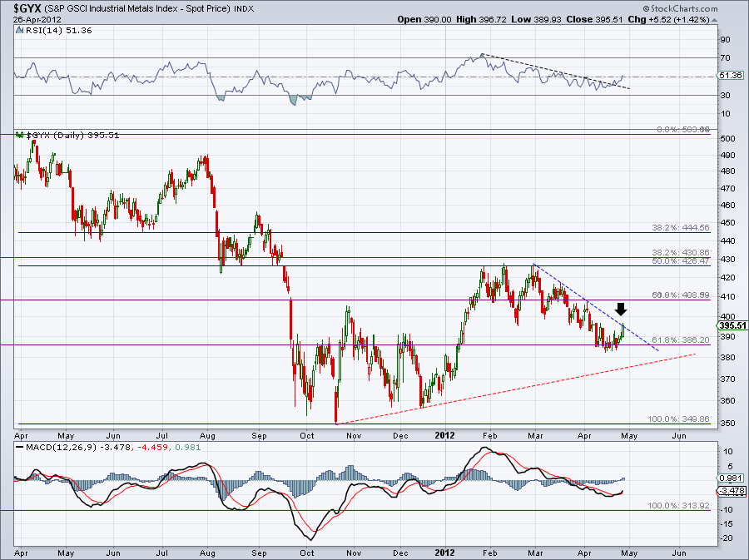Click the price axis label 370
The width and height of the screenshot is (749, 560).
pos(727,379)
